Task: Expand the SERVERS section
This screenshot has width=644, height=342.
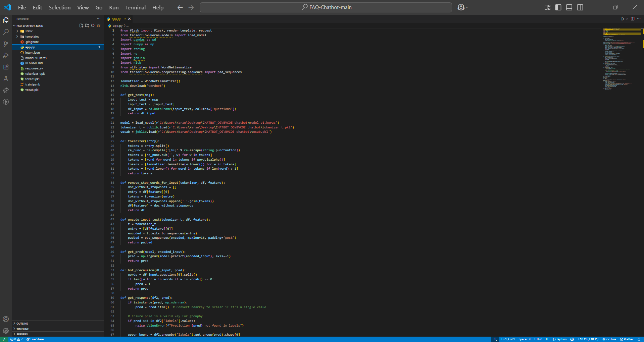Action: pyautogui.click(x=58, y=334)
